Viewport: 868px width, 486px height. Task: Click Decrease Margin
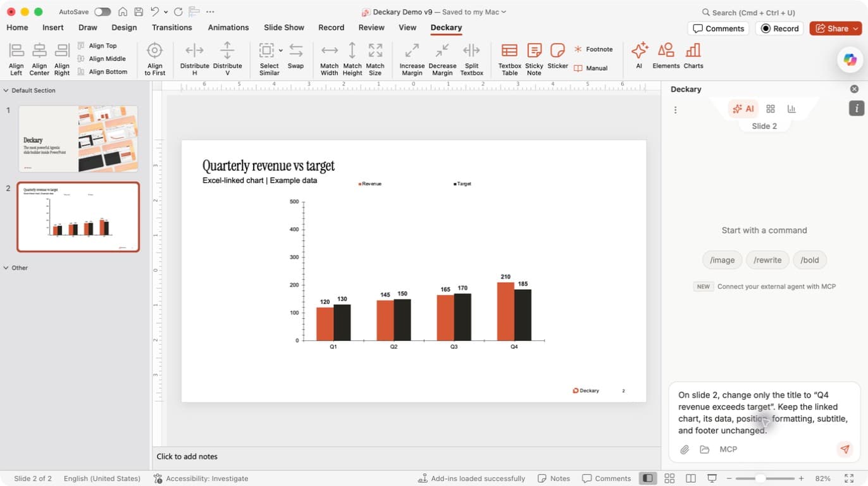[442, 59]
